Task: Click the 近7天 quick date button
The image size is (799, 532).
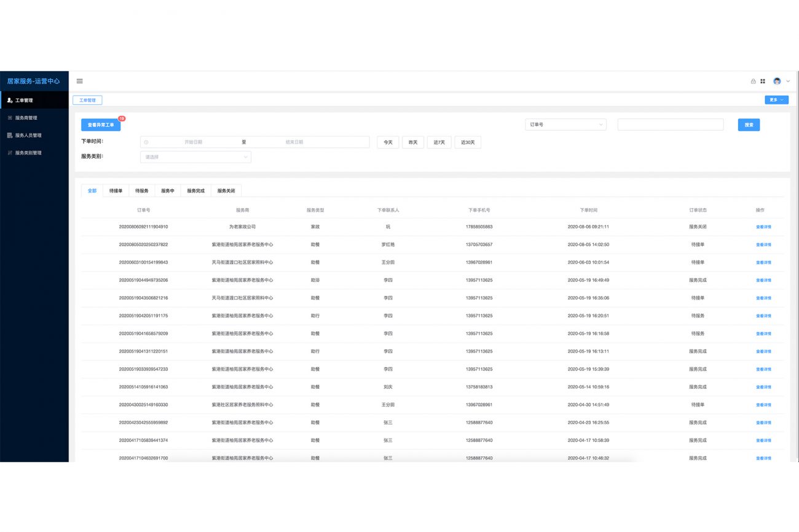Action: (x=439, y=143)
